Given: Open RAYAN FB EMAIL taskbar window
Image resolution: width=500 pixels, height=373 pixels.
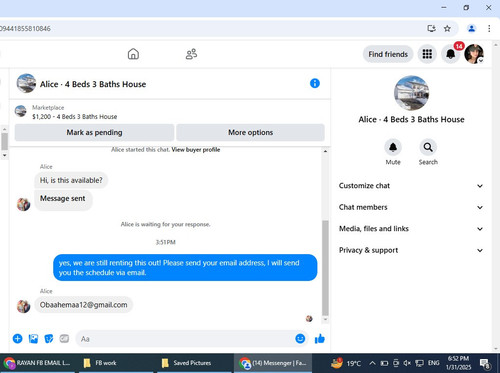Looking at the screenshot, I should (39, 363).
